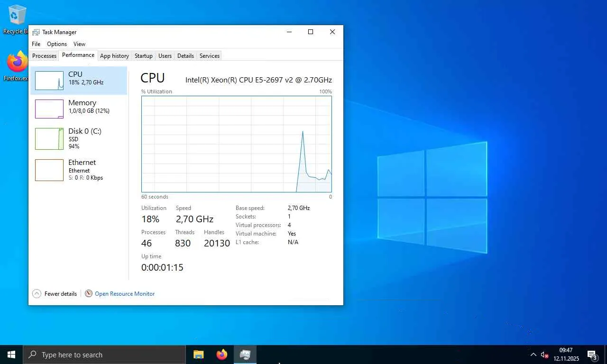Select the CPU mini graph thumbnail
This screenshot has height=364, width=607.
click(49, 81)
